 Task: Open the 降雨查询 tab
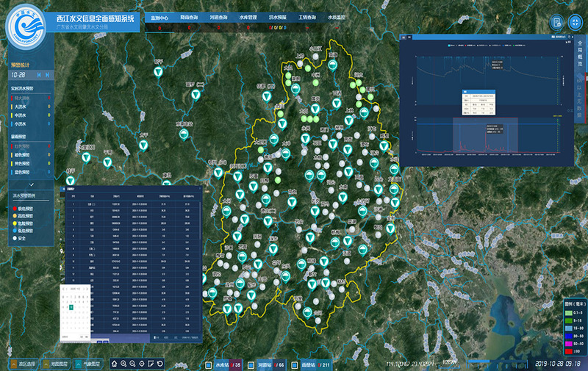pyautogui.click(x=189, y=17)
